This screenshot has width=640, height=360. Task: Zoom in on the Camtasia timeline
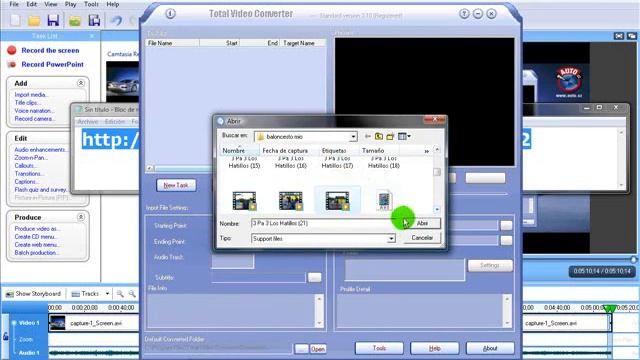pyautogui.click(x=120, y=293)
